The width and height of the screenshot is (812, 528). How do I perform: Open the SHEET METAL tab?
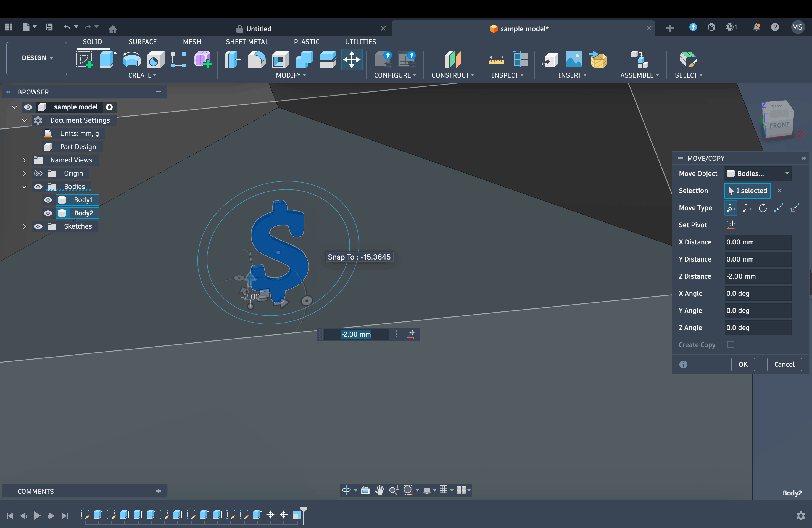(x=247, y=42)
